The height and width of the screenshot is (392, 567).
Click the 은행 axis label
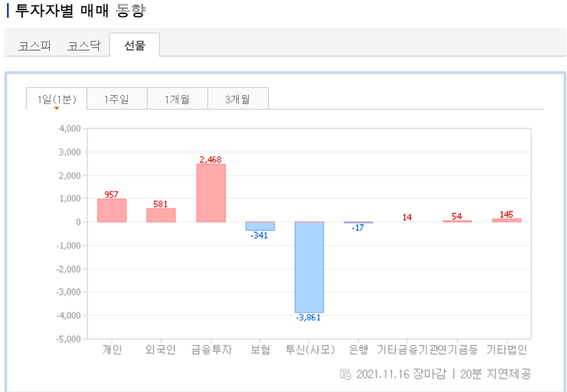[358, 350]
